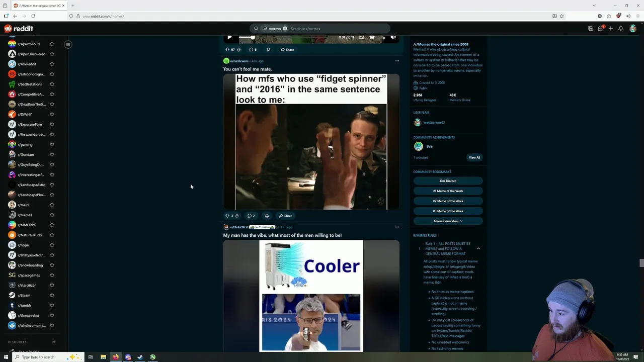Open #2 Meme of the Week
The height and width of the screenshot is (362, 644).
(448, 201)
